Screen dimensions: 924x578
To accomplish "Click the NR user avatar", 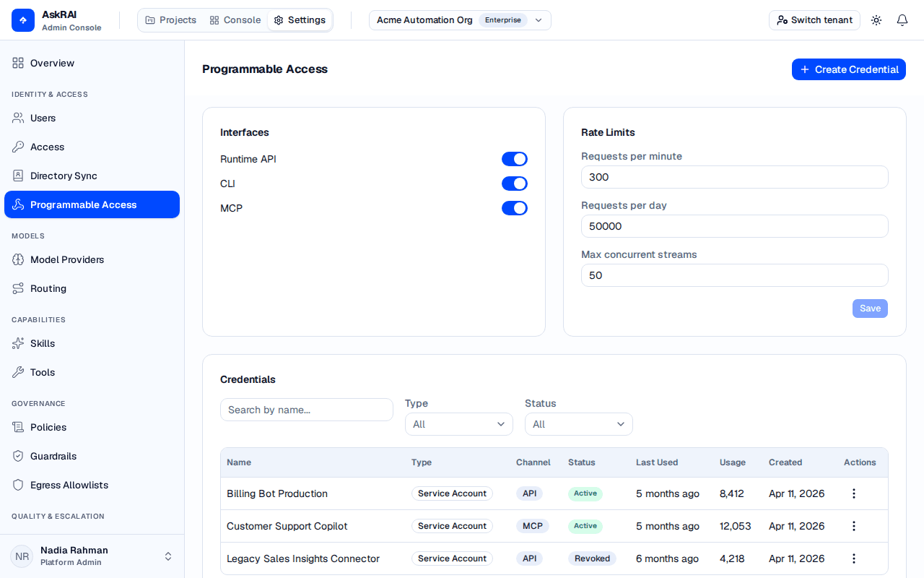I will [x=22, y=556].
